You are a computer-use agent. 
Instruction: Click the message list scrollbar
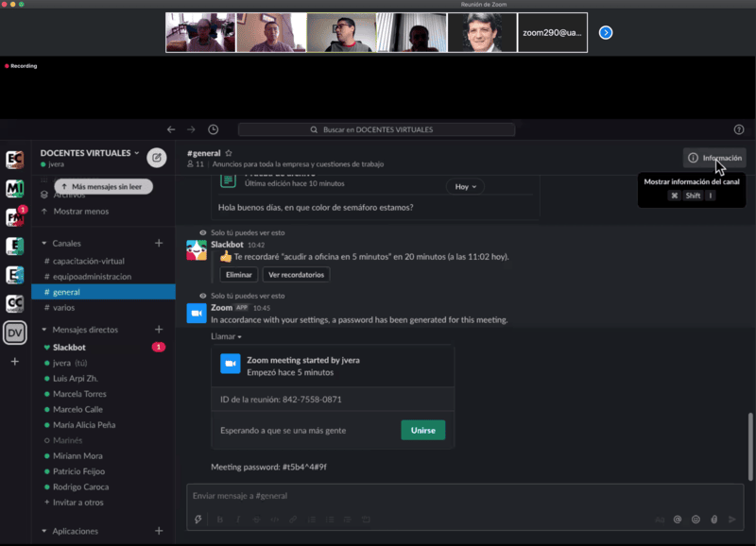tap(750, 447)
